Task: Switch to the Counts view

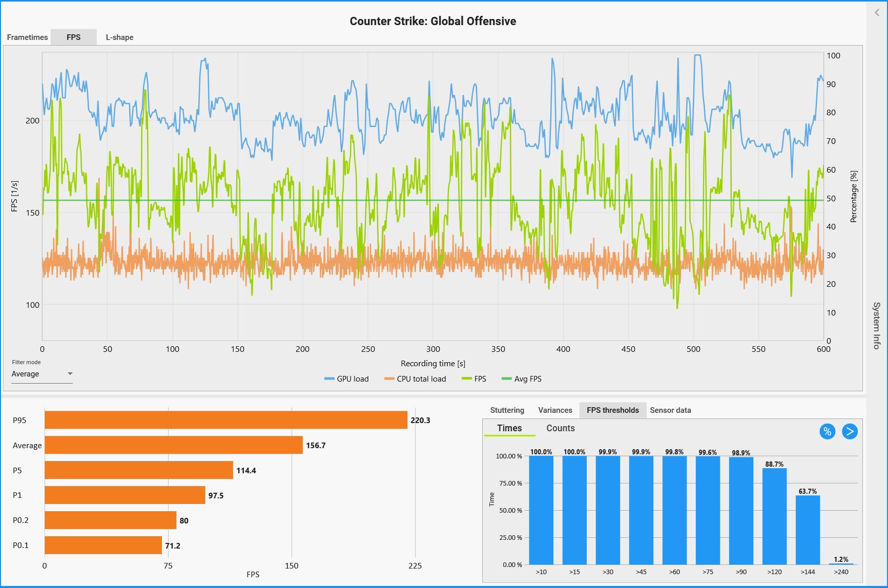Action: click(x=560, y=428)
